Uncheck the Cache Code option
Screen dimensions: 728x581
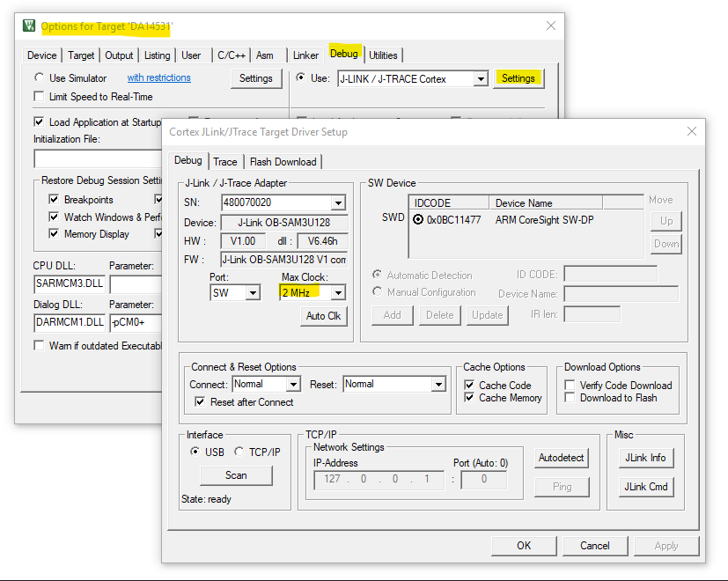[469, 385]
